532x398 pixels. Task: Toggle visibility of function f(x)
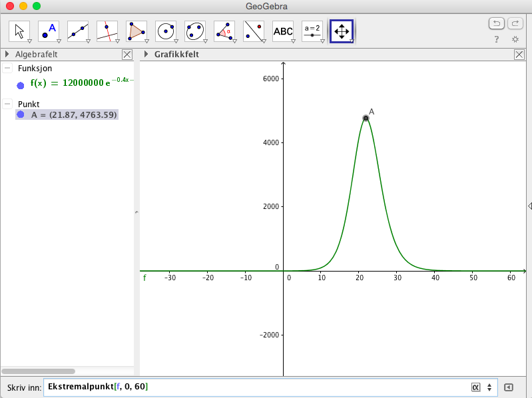21,85
